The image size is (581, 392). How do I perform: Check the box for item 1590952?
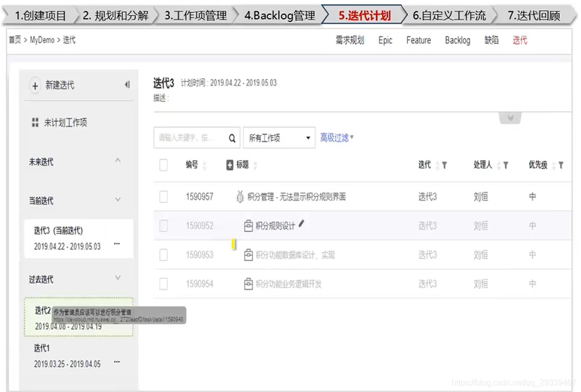click(x=164, y=225)
